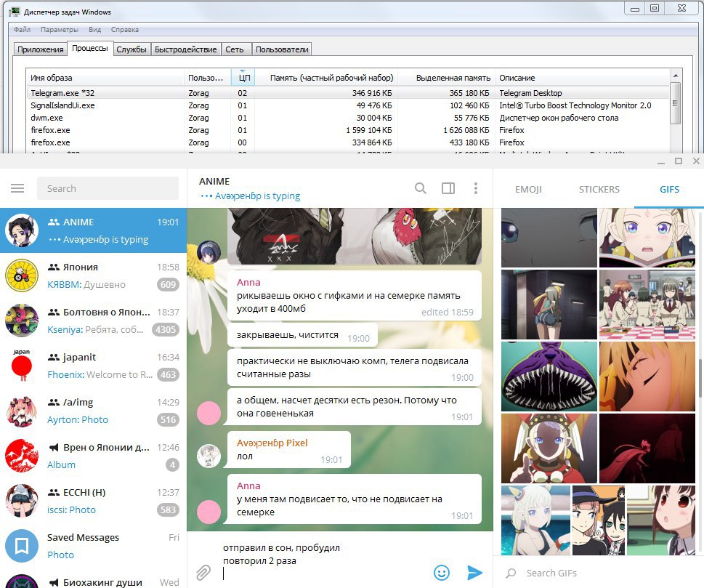Select the firefox.exe row using 1 599 104 КБ
This screenshot has height=588, width=704.
coord(348,130)
